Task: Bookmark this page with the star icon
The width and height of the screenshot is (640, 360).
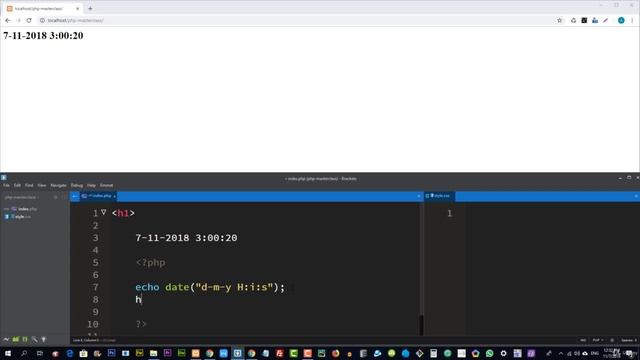Action: (x=560, y=20)
